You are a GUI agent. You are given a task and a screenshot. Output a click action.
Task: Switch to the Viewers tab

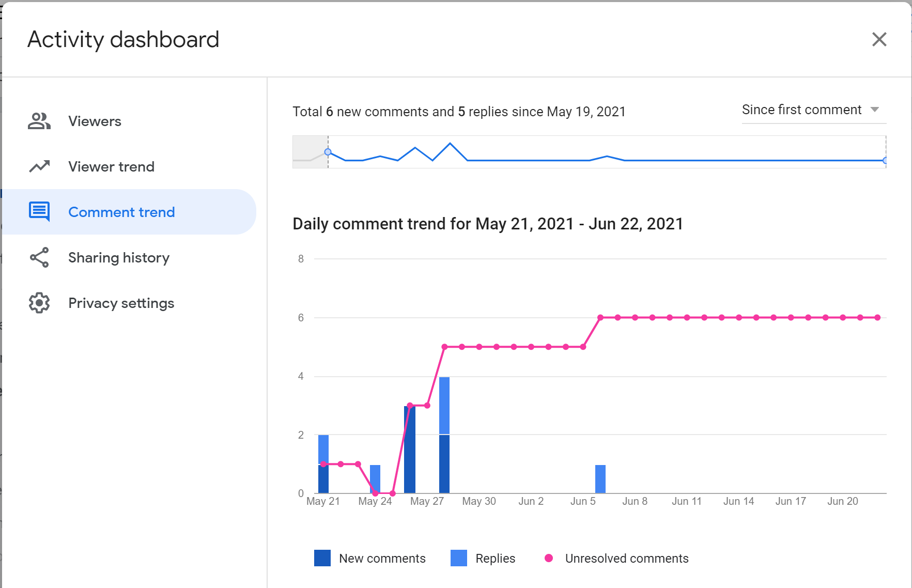click(95, 121)
